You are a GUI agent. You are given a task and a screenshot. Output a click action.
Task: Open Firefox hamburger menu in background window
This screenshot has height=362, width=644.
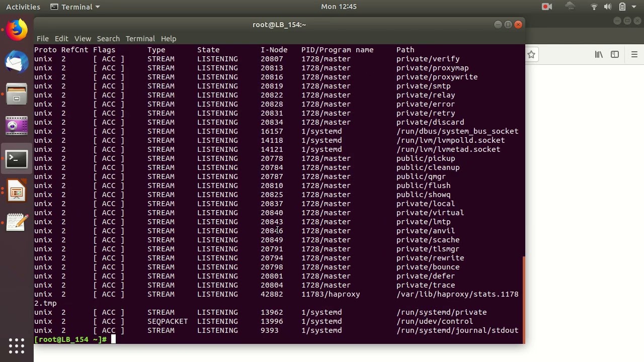[x=634, y=54]
